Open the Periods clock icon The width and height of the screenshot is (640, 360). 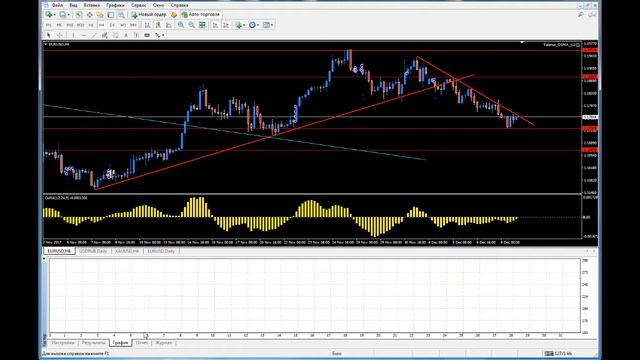tap(252, 25)
